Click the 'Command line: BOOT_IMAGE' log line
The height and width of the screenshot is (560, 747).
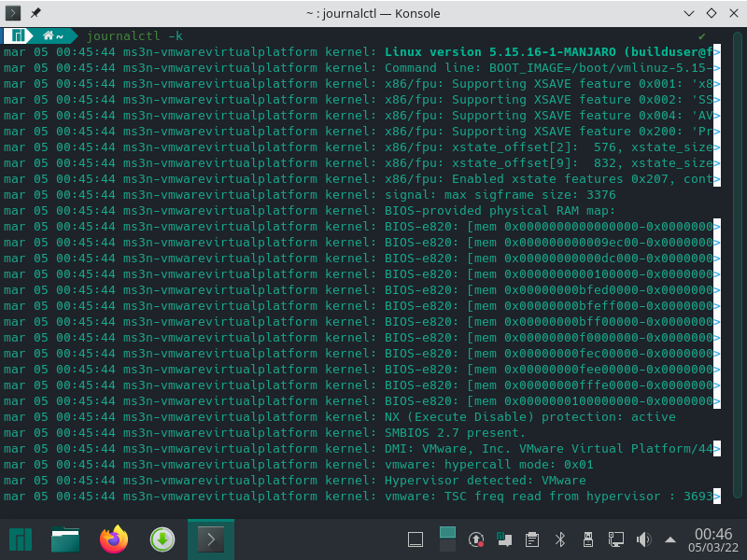pyautogui.click(x=361, y=67)
